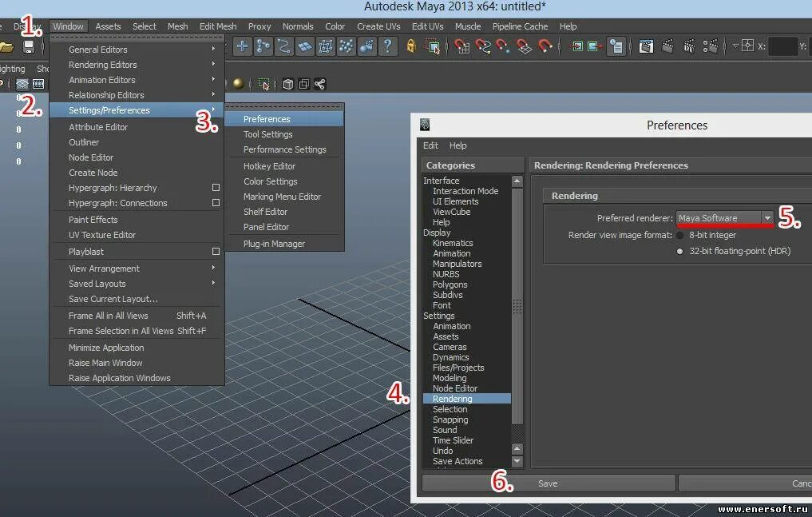This screenshot has width=812, height=517.
Task: Click the lock selection padlock icon
Action: (x=411, y=46)
